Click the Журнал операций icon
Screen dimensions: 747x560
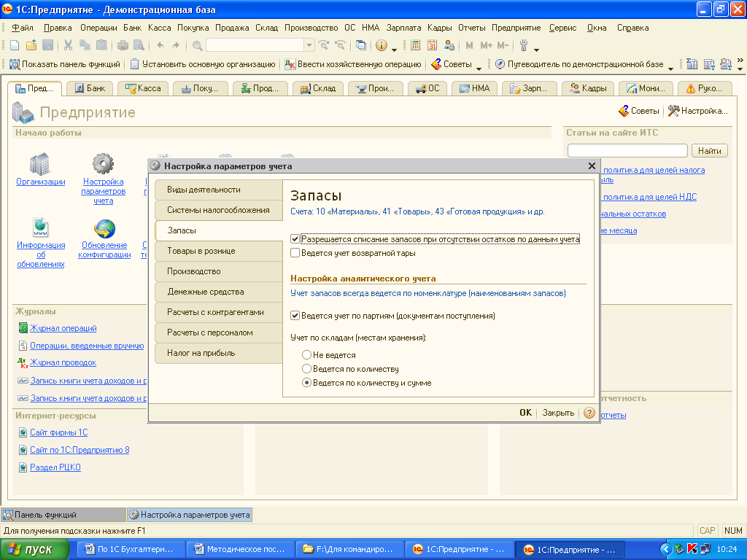click(x=23, y=328)
